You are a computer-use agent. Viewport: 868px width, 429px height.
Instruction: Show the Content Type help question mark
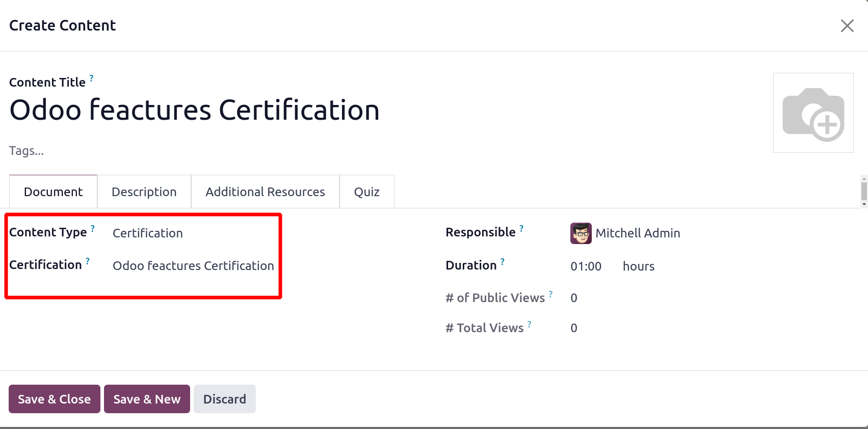93,228
